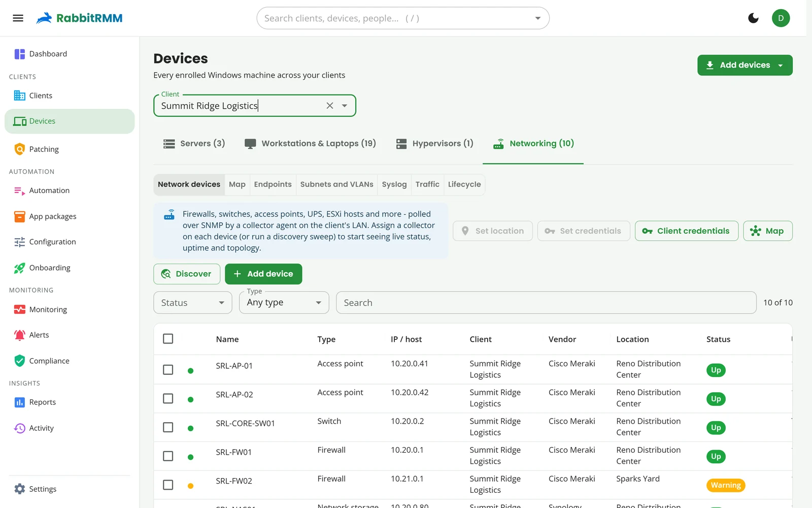Click the Discover button
Viewport: 812px width, 508px height.
(x=187, y=274)
